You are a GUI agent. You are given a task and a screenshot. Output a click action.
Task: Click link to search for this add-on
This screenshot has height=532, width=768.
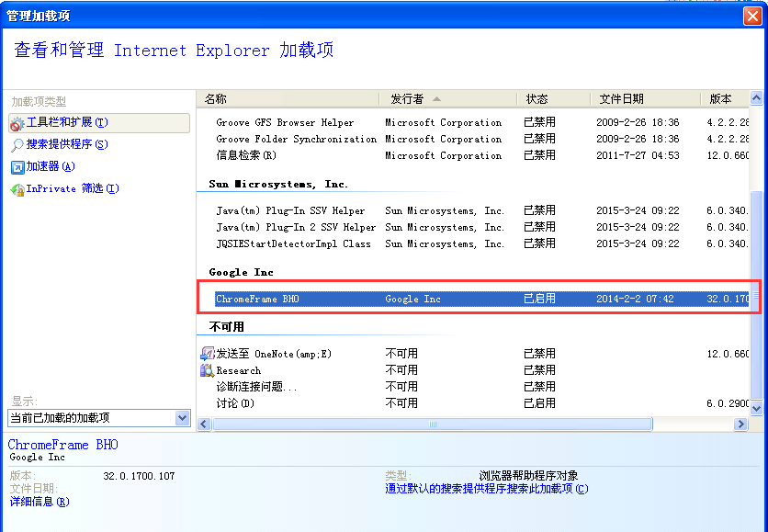[x=487, y=489]
